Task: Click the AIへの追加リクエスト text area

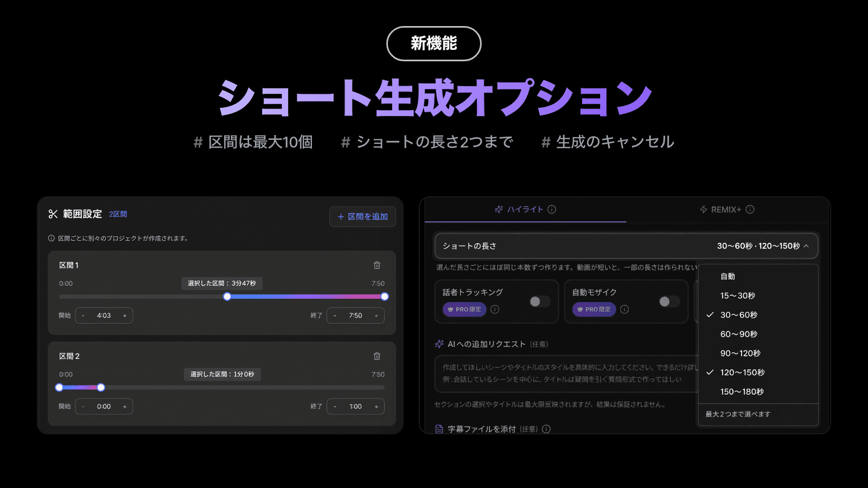Action: pyautogui.click(x=566, y=374)
